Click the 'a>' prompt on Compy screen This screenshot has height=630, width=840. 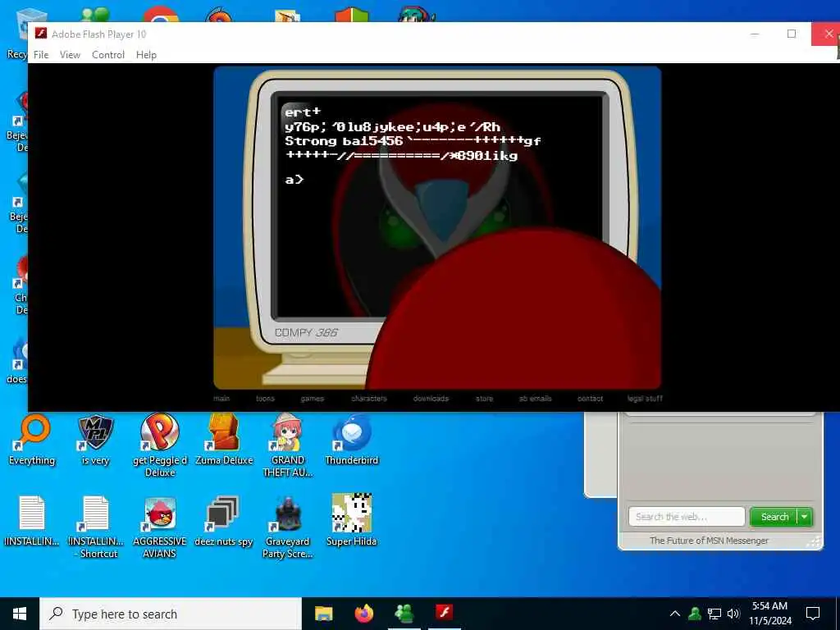(x=294, y=180)
